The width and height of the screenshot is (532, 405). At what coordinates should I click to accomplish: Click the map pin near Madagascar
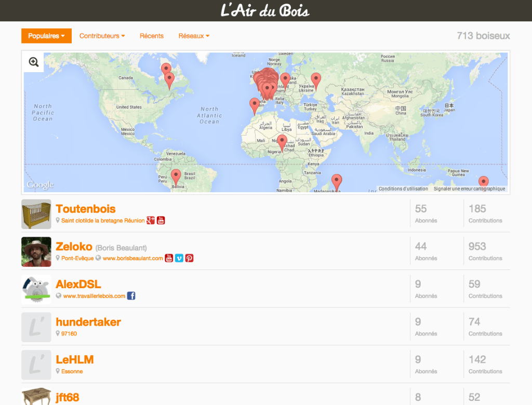337,182
